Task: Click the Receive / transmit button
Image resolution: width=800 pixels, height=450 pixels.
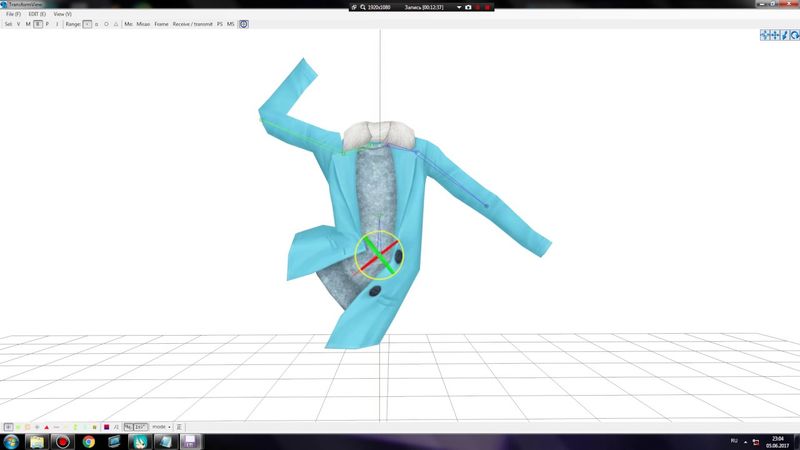Action: (193, 23)
